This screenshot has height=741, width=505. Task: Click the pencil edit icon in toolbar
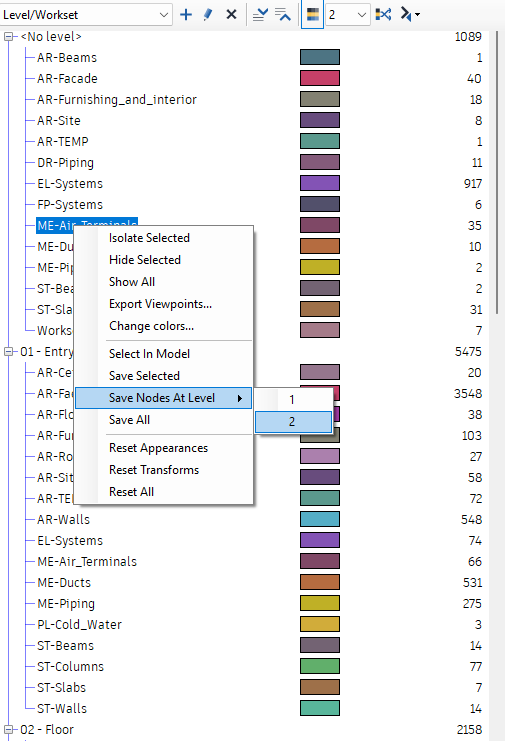click(x=208, y=15)
